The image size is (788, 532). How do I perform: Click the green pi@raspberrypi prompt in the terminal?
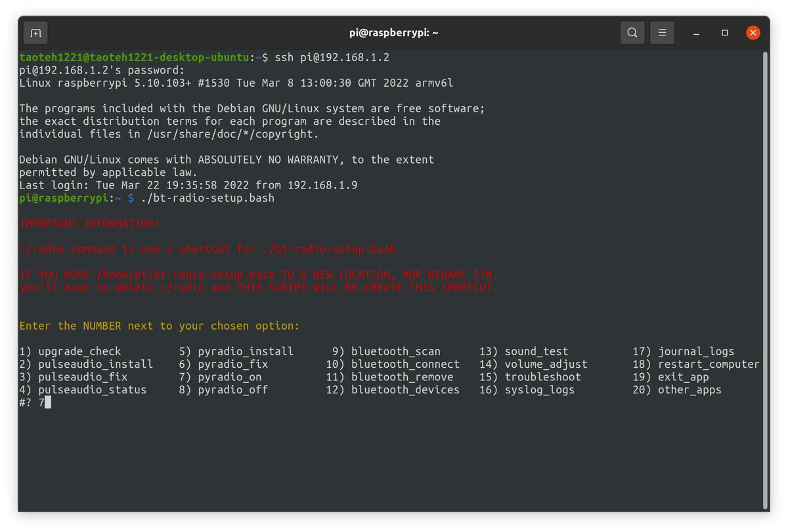tap(64, 198)
